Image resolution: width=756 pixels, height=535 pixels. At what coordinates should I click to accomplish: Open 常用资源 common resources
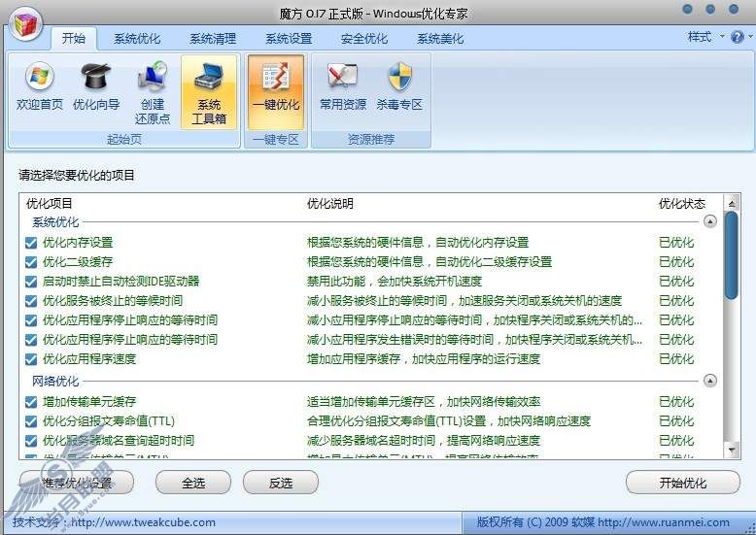click(x=343, y=86)
